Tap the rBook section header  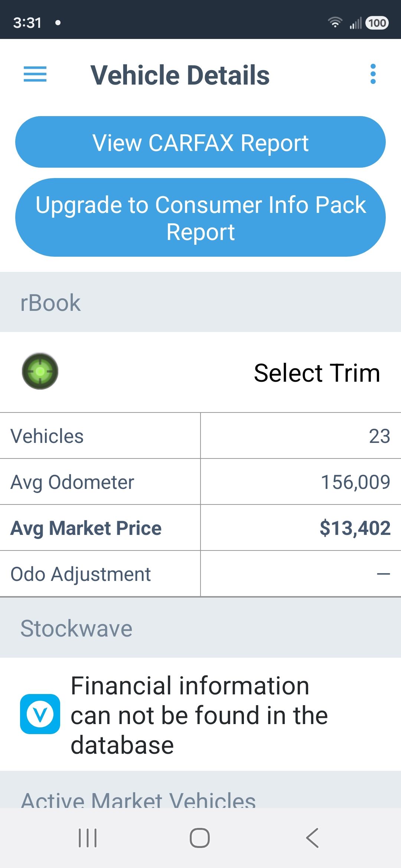click(x=200, y=302)
